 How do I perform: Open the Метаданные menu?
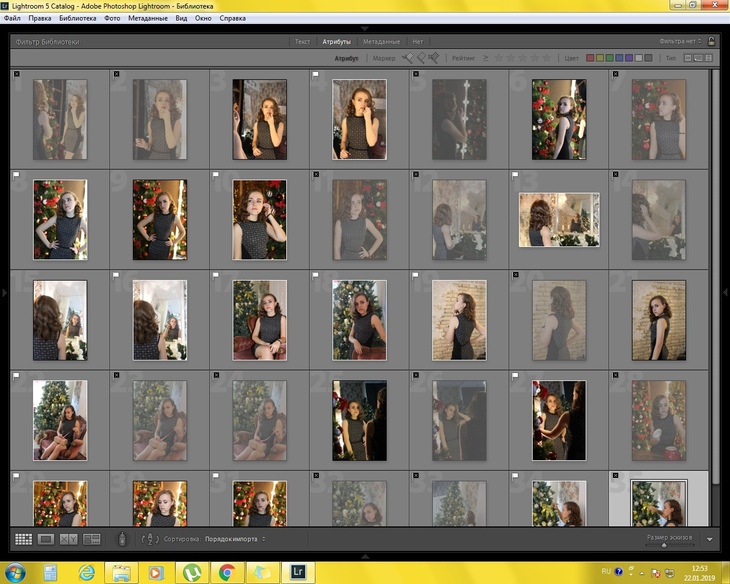coord(148,18)
